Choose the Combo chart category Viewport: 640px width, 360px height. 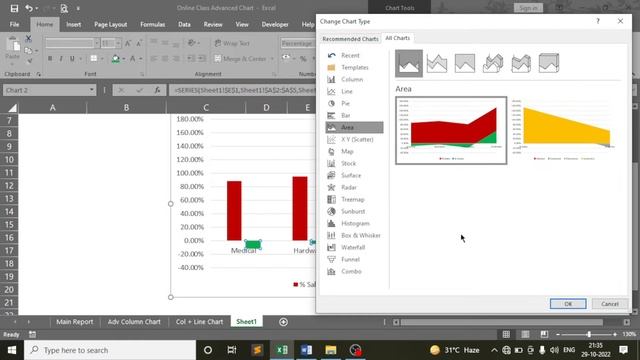click(354, 271)
